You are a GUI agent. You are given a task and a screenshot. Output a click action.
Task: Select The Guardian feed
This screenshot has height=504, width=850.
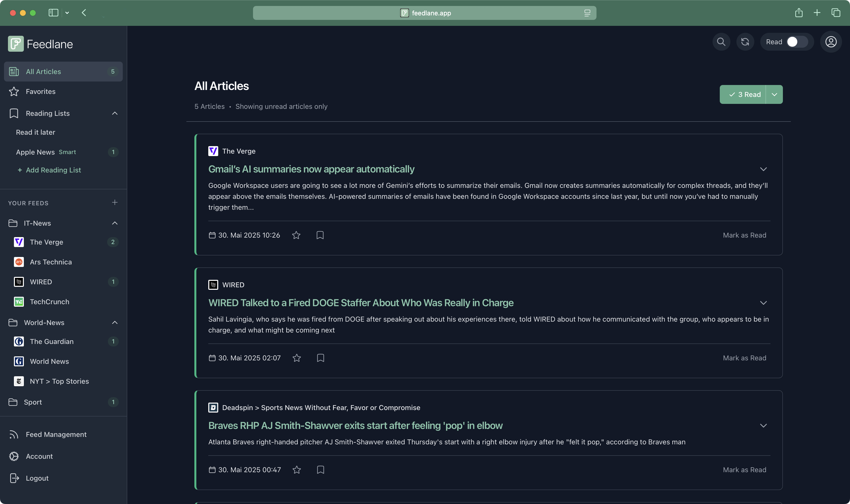pos(63,341)
